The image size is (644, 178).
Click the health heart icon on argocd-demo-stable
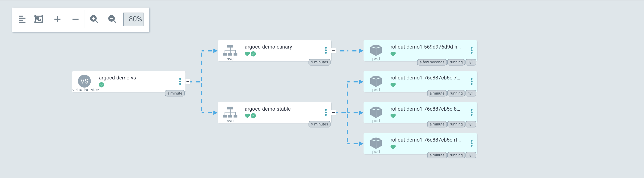(x=247, y=116)
